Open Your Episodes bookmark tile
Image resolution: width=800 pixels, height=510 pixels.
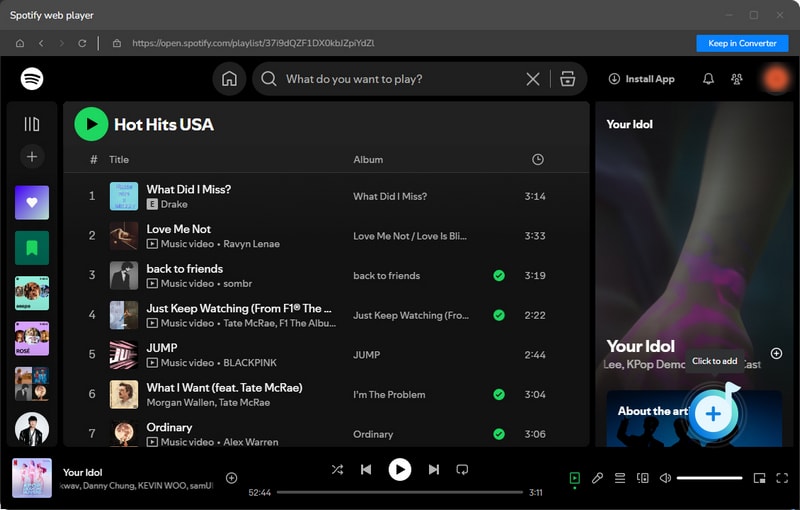(32, 248)
